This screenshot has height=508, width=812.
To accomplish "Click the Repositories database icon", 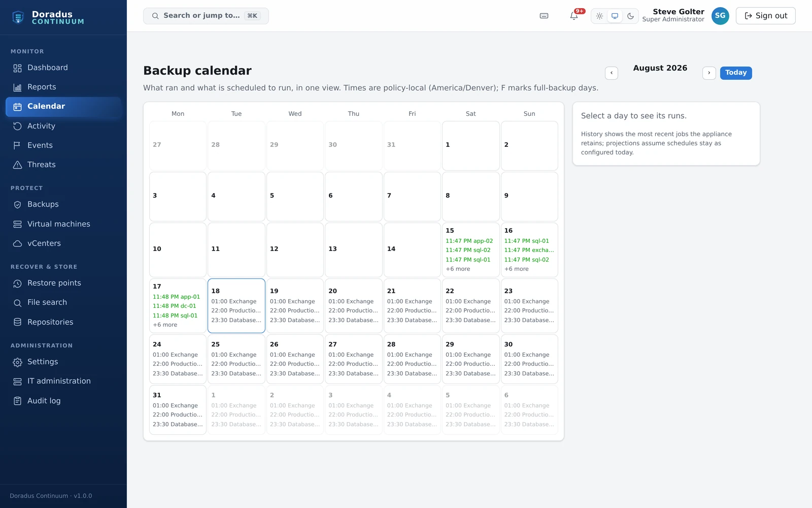I will pyautogui.click(x=17, y=322).
